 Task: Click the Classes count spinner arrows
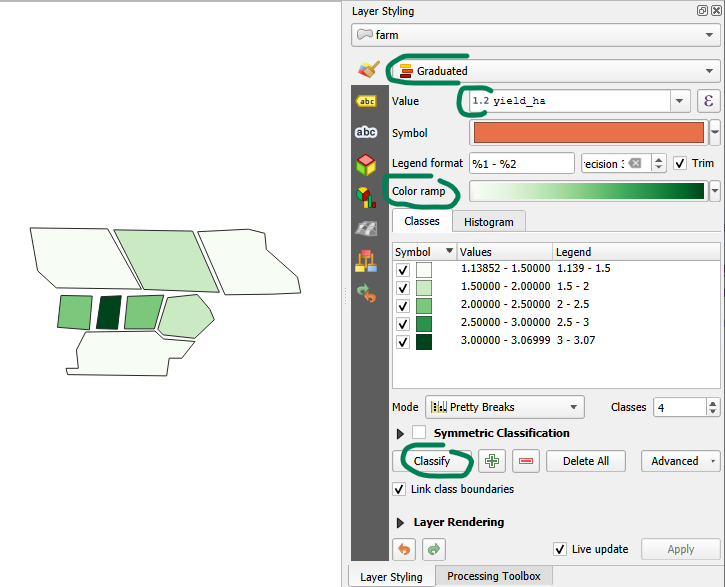(x=713, y=407)
